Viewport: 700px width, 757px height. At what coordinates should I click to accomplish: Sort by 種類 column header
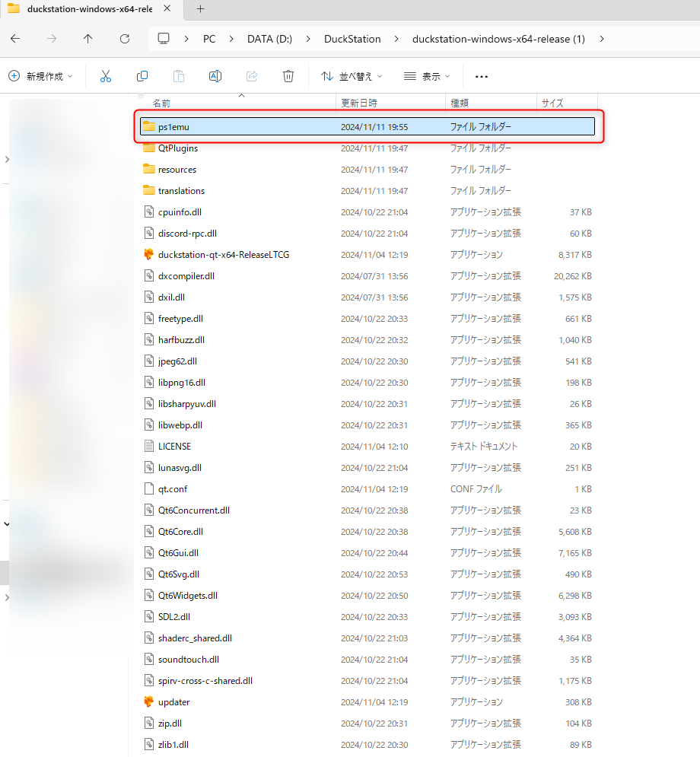pyautogui.click(x=459, y=103)
